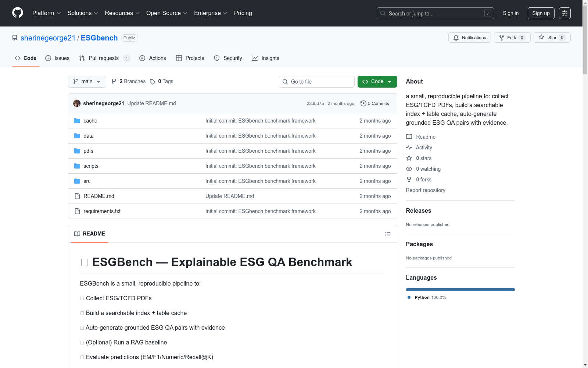Click the eye icon next to 0 watching
The width and height of the screenshot is (588, 368).
(409, 169)
